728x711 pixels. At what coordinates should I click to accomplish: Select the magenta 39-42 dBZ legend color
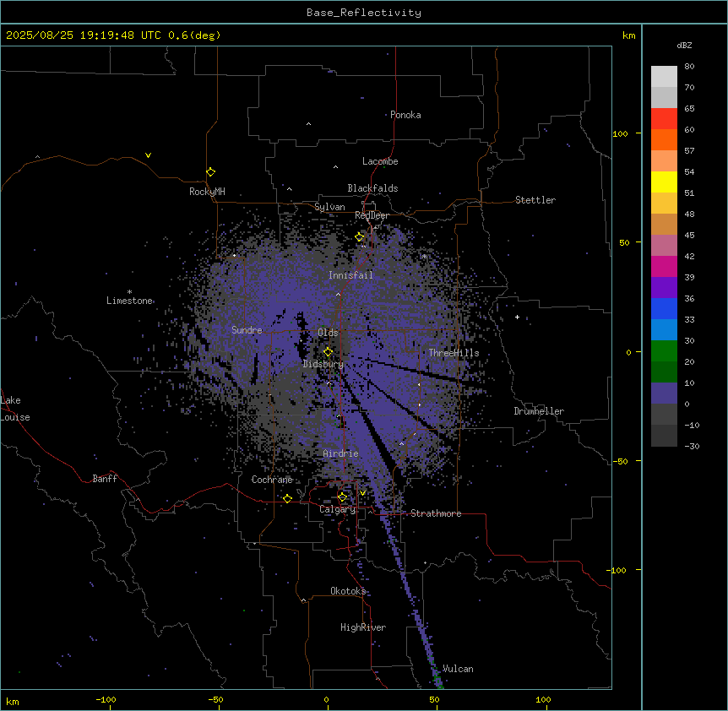point(664,266)
